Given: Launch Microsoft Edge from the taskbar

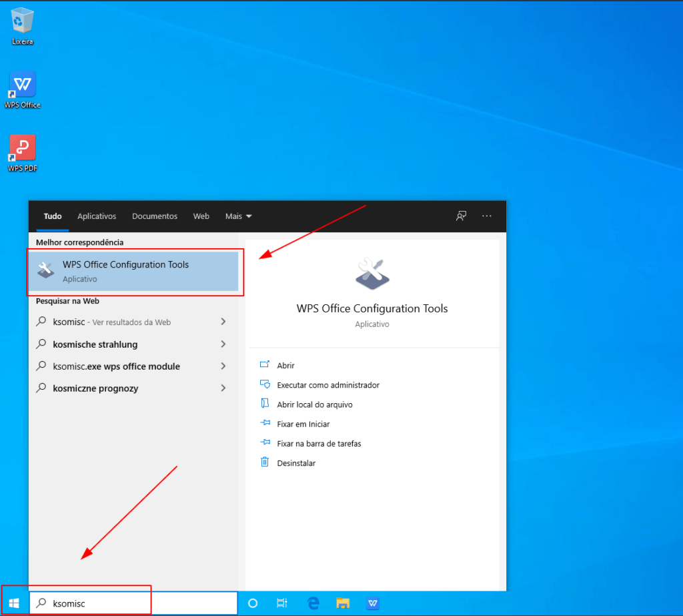Looking at the screenshot, I should click(313, 603).
